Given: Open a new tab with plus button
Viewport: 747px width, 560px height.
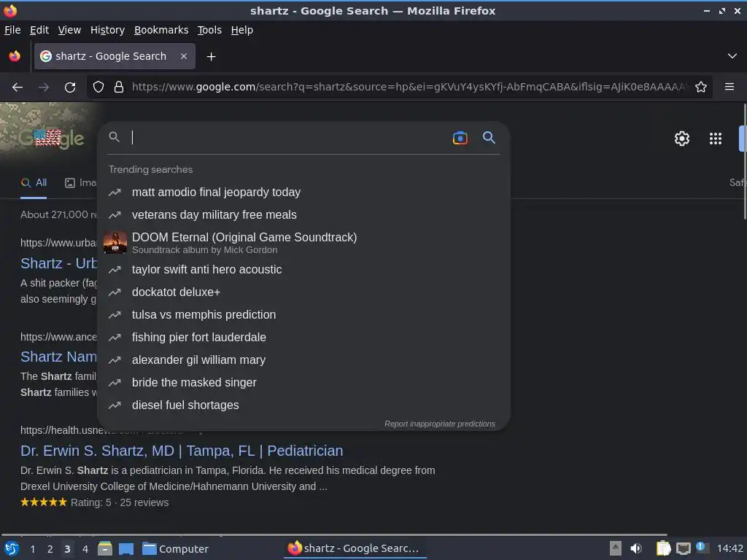Looking at the screenshot, I should (211, 57).
